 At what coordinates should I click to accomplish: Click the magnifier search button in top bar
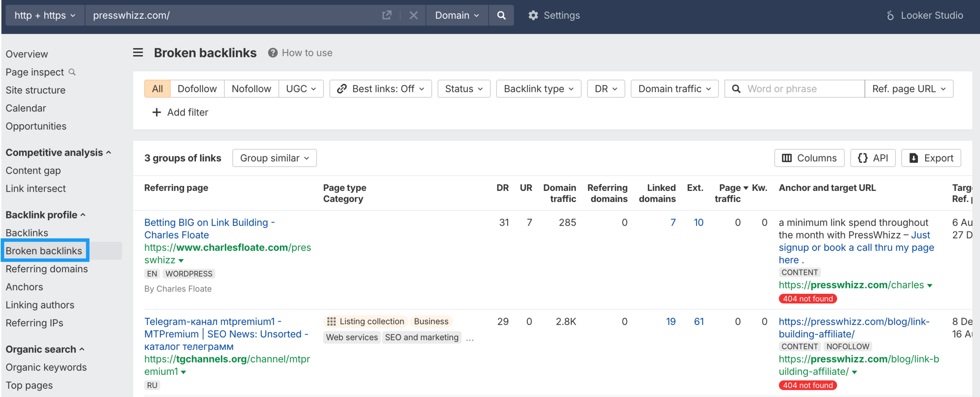(501, 15)
